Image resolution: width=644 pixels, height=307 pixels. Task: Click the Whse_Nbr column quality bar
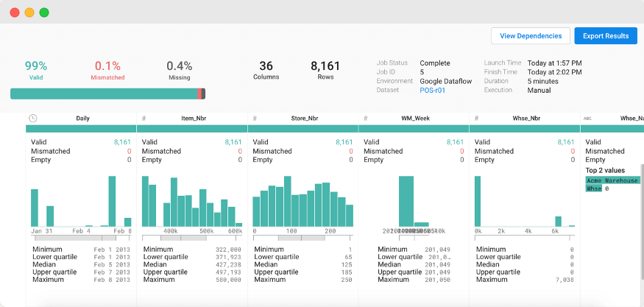[525, 129]
